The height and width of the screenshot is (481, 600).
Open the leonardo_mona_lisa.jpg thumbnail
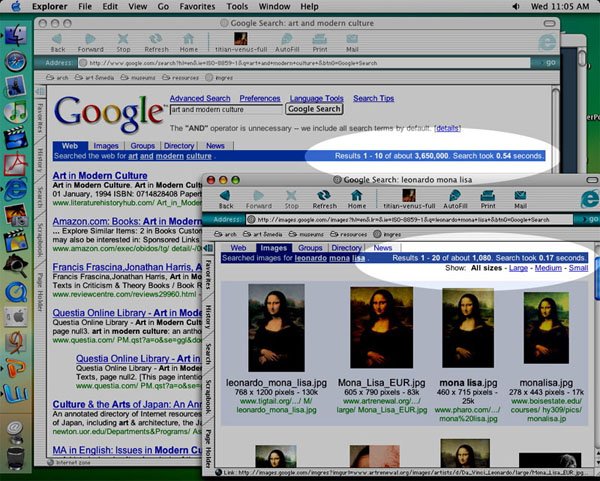(276, 328)
